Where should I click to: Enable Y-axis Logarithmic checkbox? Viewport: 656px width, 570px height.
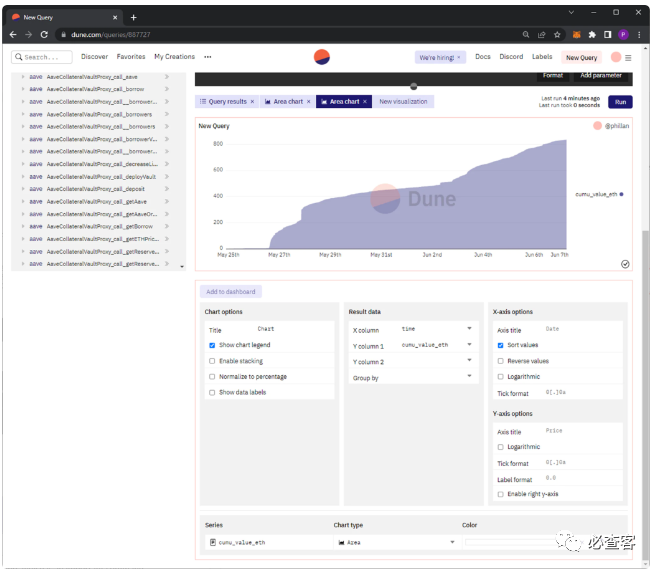coord(500,447)
